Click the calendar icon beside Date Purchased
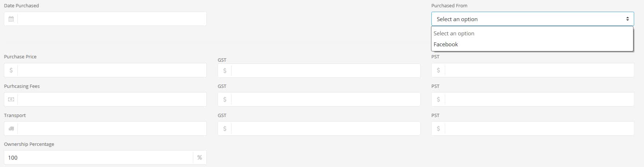644x167 pixels. point(11,19)
